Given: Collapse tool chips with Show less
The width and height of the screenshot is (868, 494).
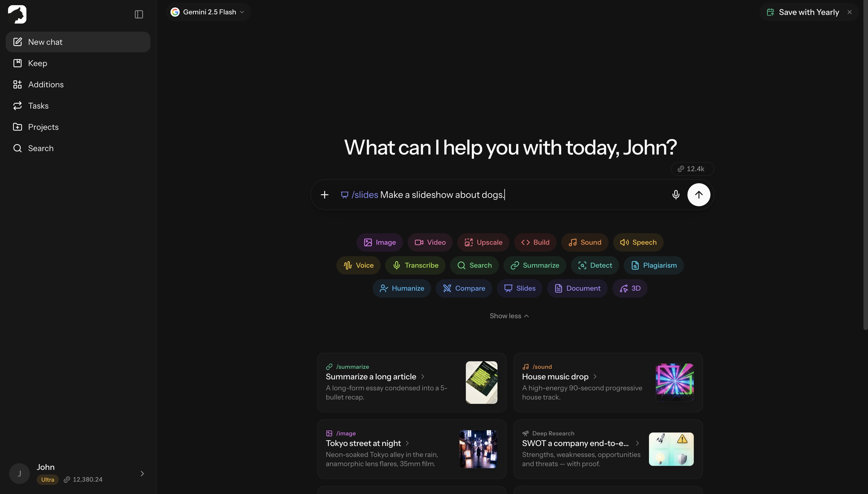Looking at the screenshot, I should (509, 316).
